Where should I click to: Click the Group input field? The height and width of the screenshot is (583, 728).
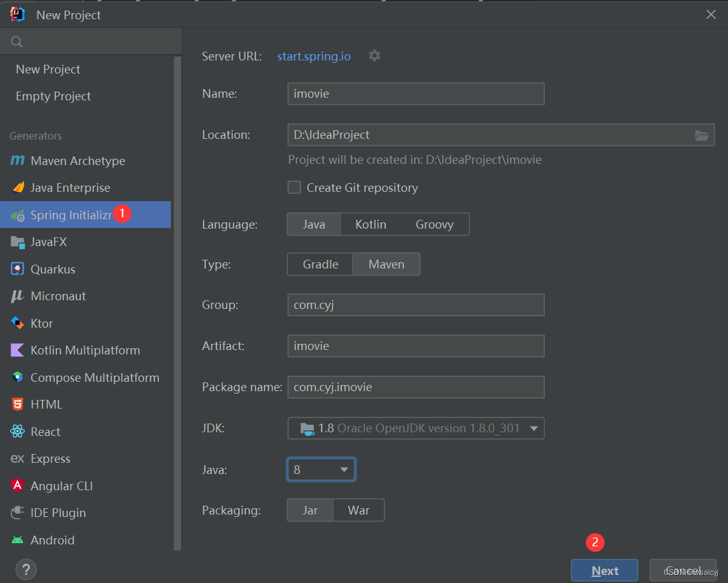pos(416,305)
